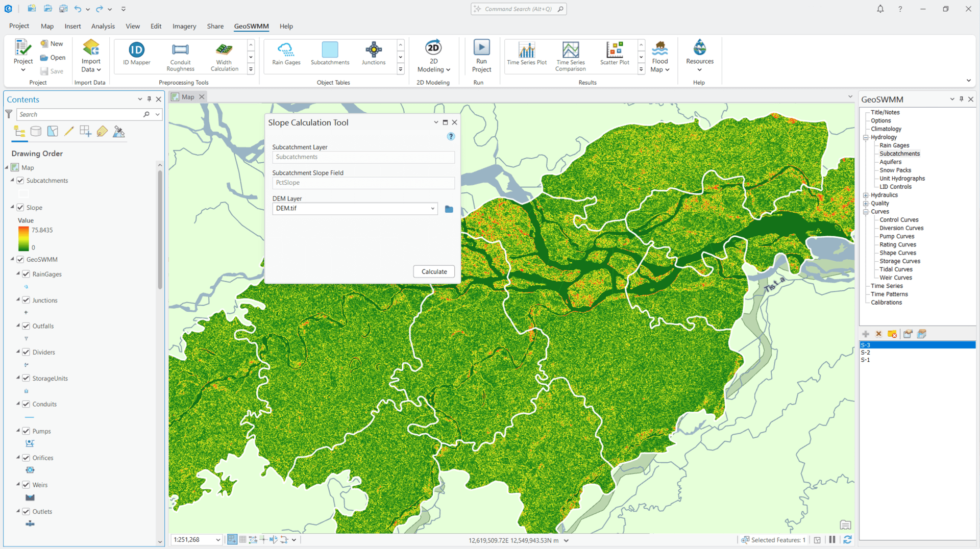Screen dimensions: 980x549
Task: Uncheck the Slope layer visibility
Action: (x=20, y=207)
